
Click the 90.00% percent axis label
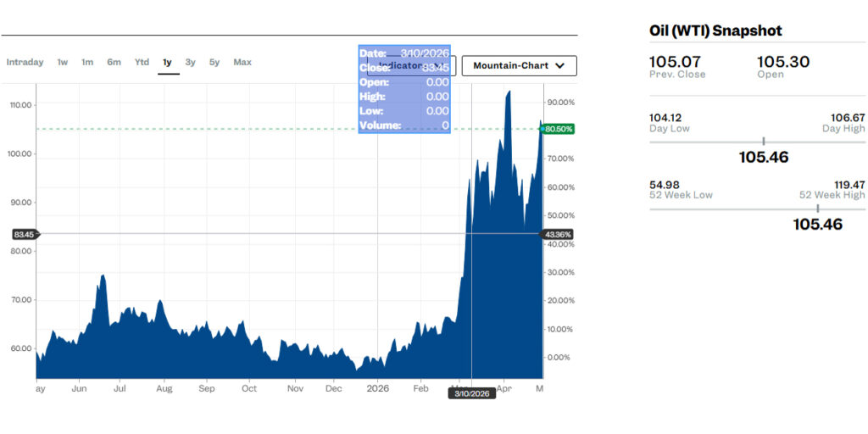coord(561,103)
